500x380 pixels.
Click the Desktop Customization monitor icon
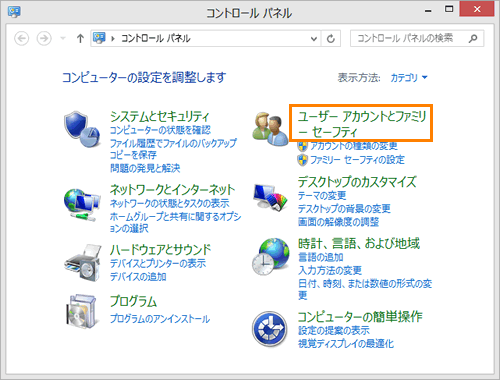(270, 197)
